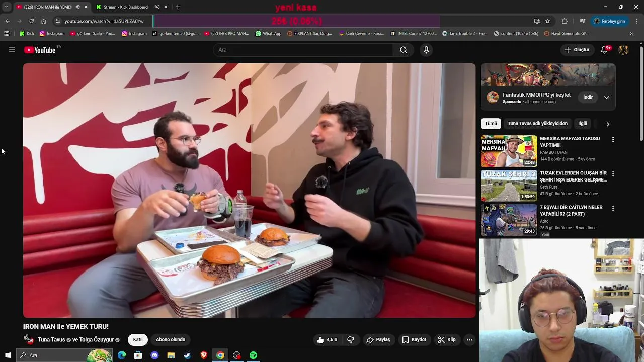Open the FIXPLANT Saç bookmark
This screenshot has width=644, height=362.
tap(309, 34)
